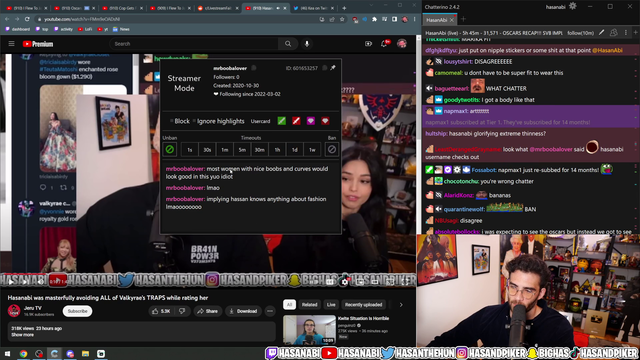The width and height of the screenshot is (640, 360).
Task: Click the browser address bar URL
Action: click(82, 19)
